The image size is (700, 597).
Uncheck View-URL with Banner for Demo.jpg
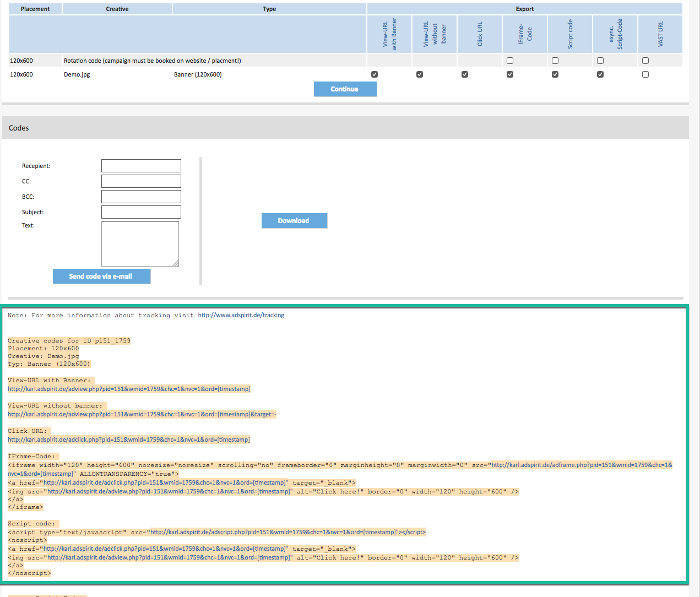coord(375,74)
